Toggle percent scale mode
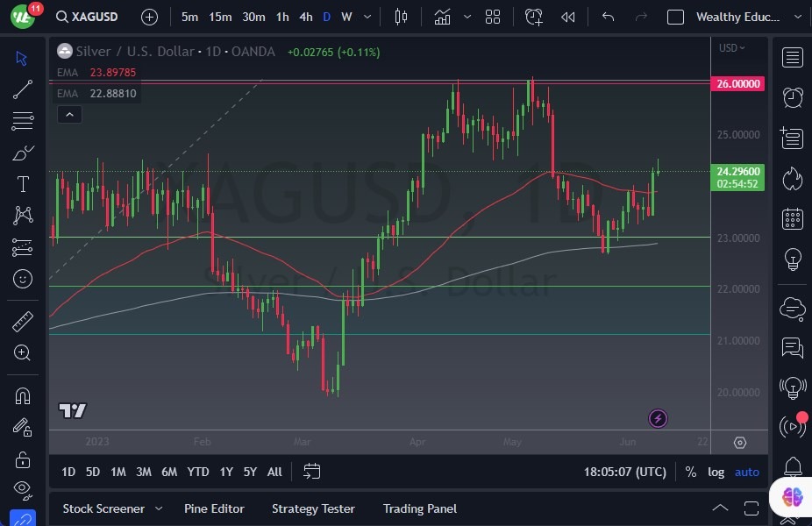The height and width of the screenshot is (526, 812). [690, 472]
